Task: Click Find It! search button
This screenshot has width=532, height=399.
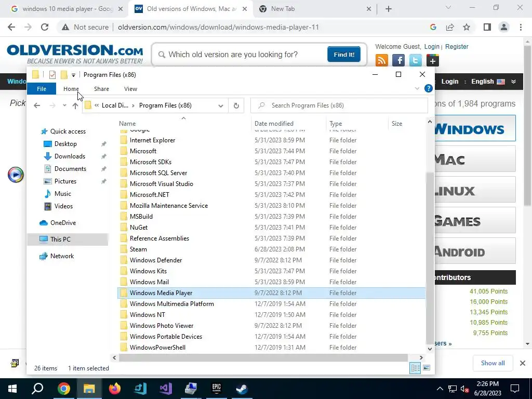Action: (344, 54)
